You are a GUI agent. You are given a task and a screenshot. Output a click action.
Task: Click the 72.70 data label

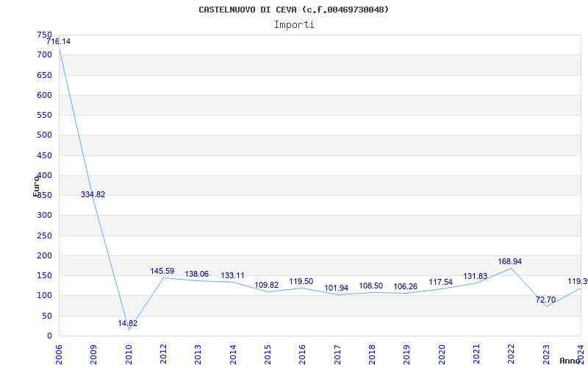tap(545, 300)
